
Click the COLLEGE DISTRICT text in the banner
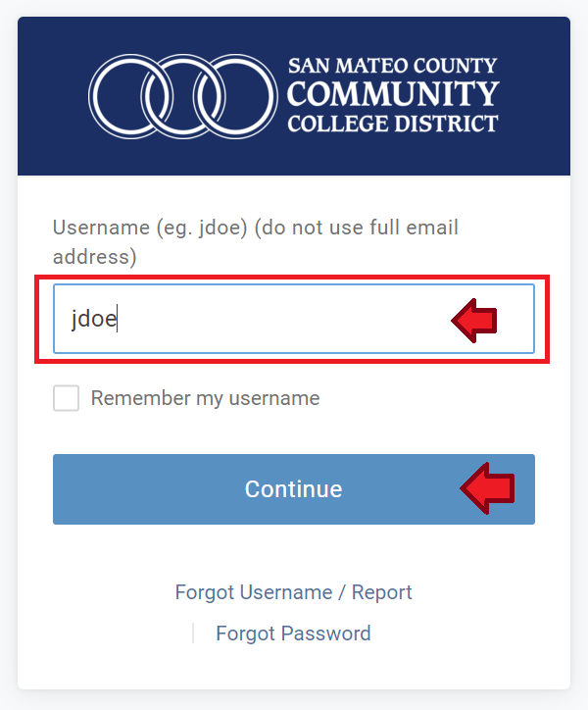[392, 124]
